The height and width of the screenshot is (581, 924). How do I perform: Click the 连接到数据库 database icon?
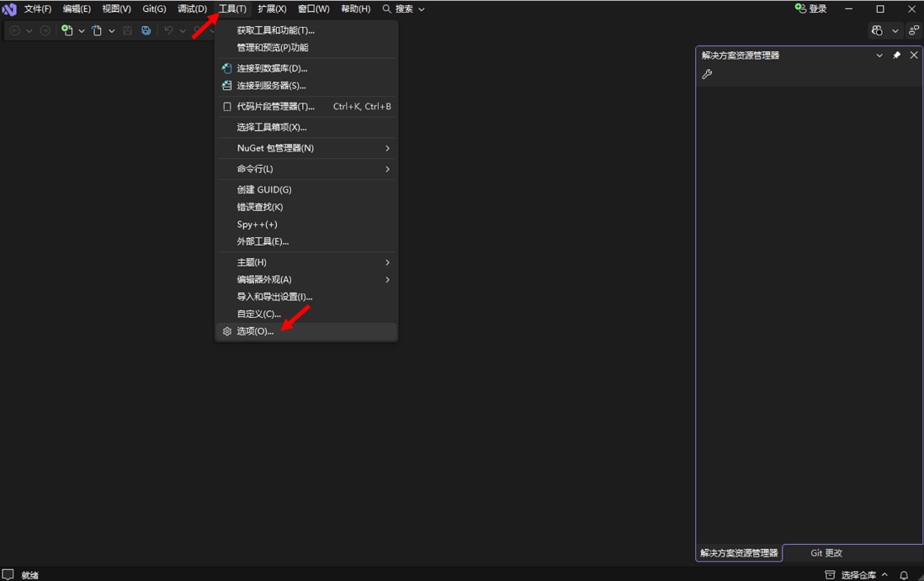tap(226, 68)
